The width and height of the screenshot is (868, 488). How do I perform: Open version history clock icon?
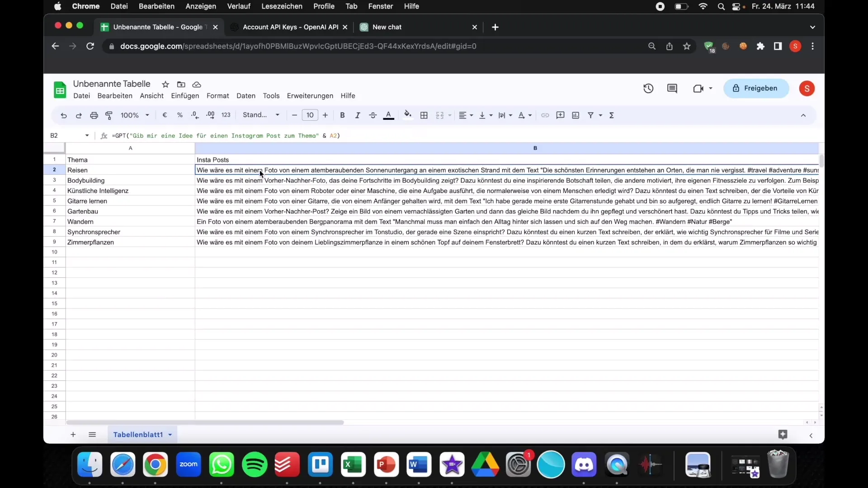[x=648, y=89]
